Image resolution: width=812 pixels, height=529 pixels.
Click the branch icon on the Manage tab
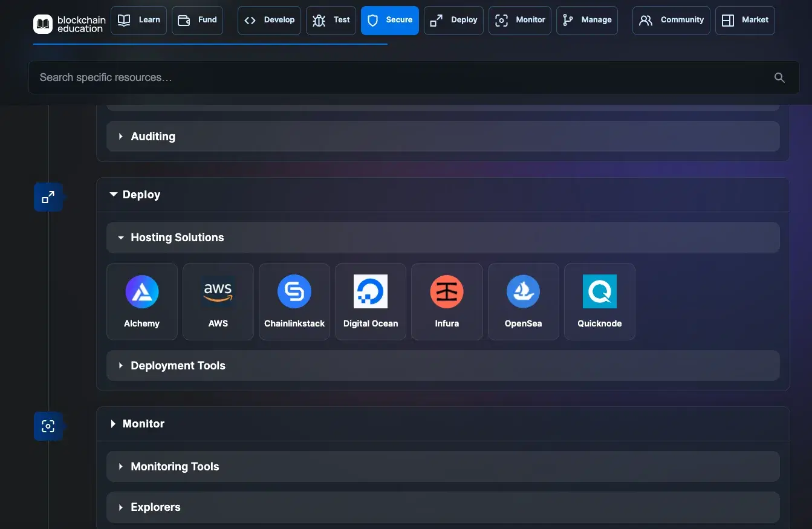click(x=568, y=21)
